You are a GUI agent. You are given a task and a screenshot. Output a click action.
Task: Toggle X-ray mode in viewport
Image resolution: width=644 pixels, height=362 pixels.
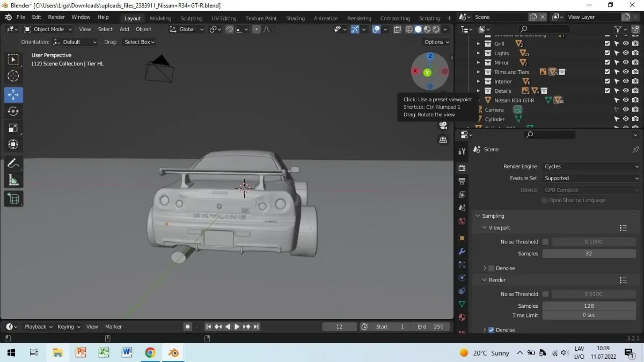(397, 29)
